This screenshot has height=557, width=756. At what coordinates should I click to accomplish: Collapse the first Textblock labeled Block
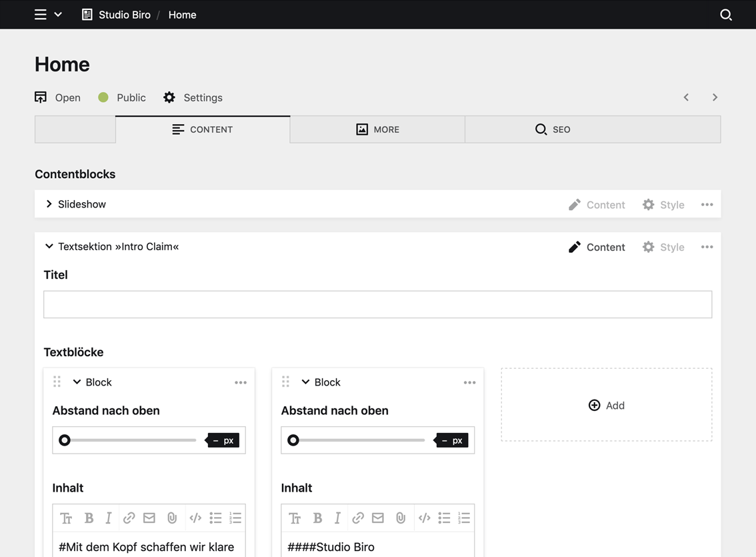(77, 382)
